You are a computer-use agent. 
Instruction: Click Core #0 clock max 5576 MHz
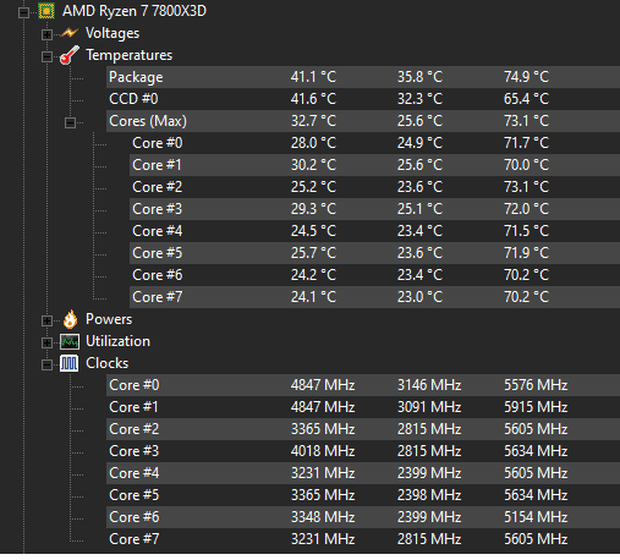536,385
